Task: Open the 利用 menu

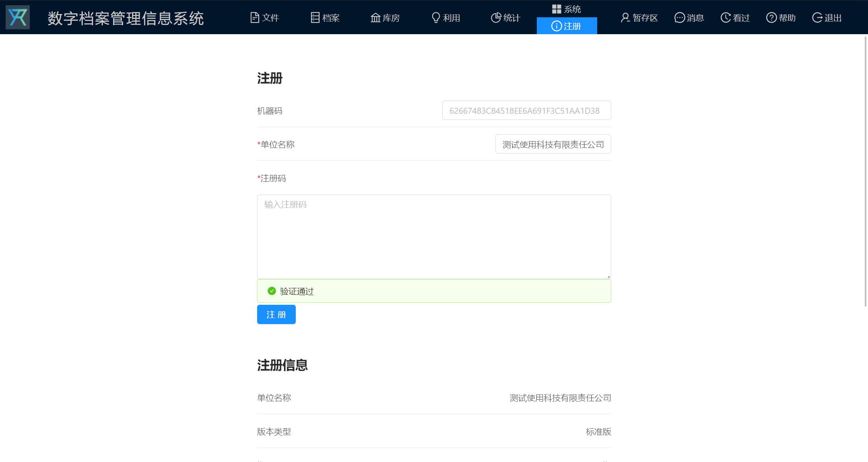Action: 446,18
